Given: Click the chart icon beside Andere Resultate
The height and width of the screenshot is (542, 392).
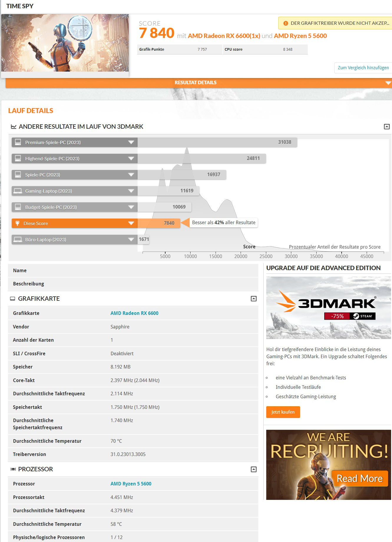Looking at the screenshot, I should [14, 127].
